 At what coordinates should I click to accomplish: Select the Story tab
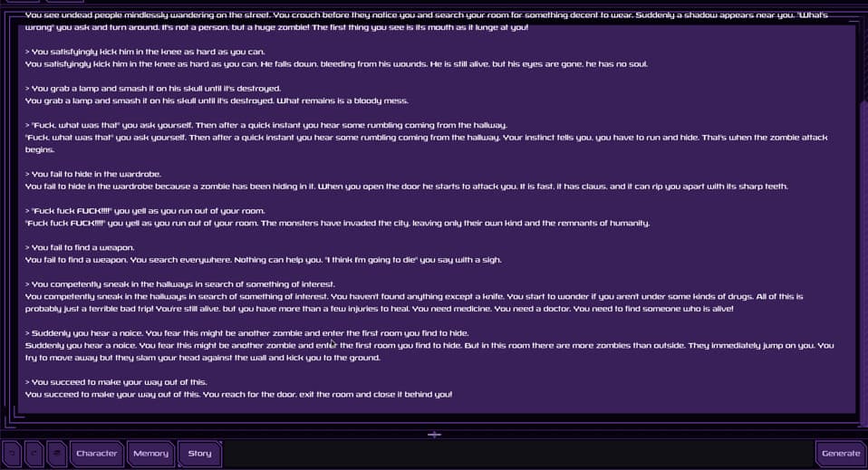point(199,453)
